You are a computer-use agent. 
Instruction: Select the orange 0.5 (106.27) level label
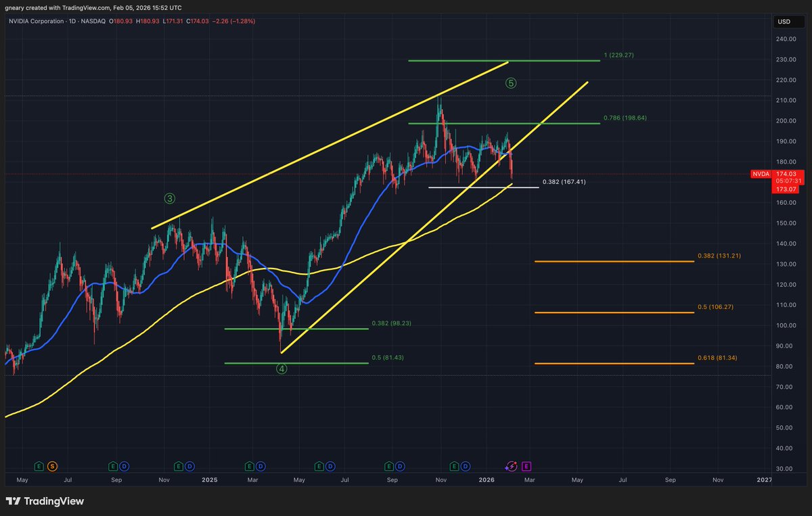(x=716, y=306)
